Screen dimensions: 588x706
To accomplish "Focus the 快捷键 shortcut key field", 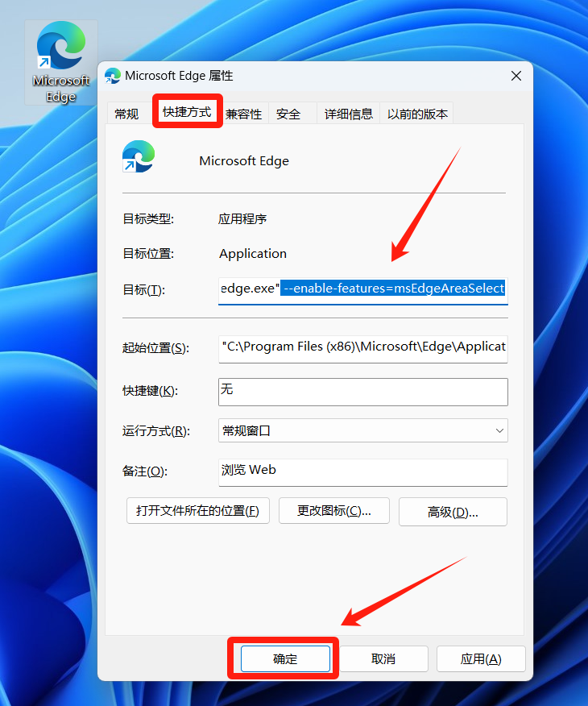I will [x=362, y=392].
